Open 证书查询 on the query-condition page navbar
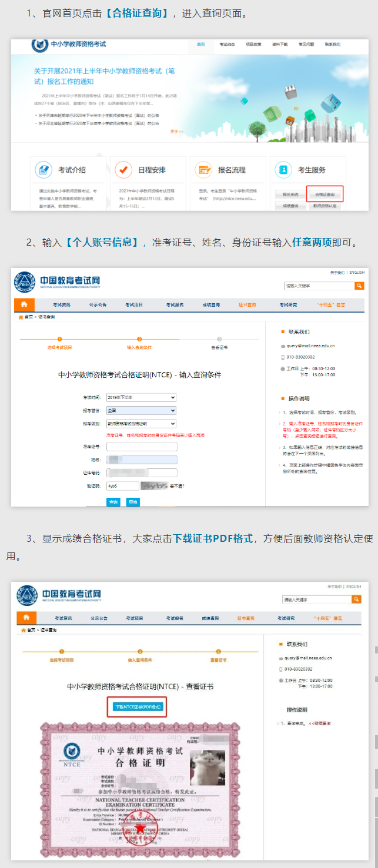Image resolution: width=378 pixels, height=868 pixels. [x=247, y=305]
